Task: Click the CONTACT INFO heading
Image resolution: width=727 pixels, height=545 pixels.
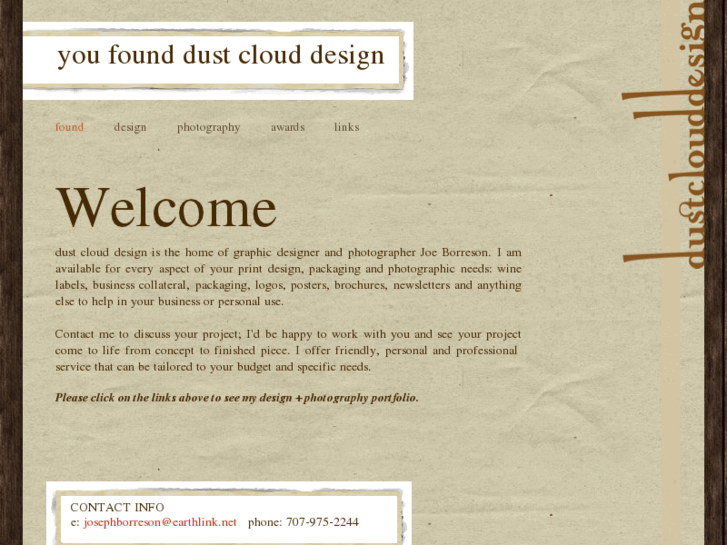Action: [x=117, y=507]
